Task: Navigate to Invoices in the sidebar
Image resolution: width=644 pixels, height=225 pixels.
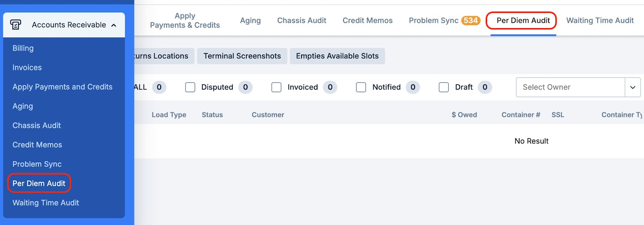Action: tap(27, 67)
